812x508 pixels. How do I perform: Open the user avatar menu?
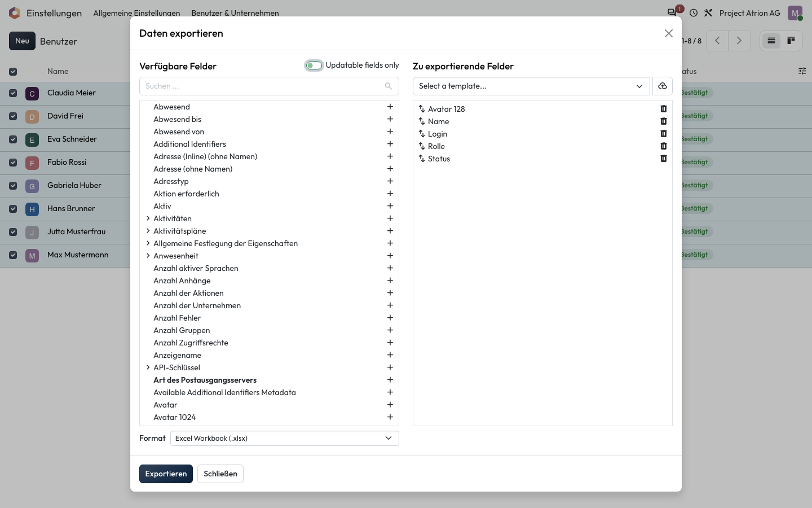click(795, 13)
